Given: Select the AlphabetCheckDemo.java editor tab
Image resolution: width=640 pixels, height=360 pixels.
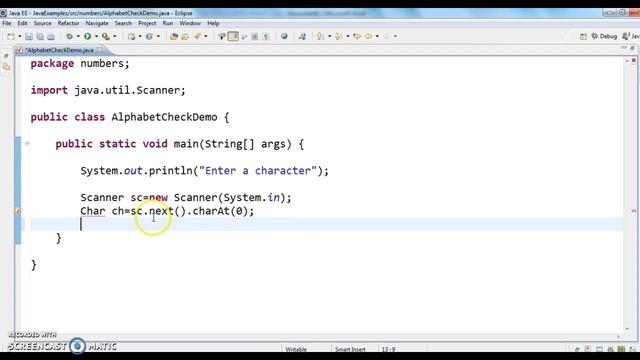Looking at the screenshot, I should coord(59,50).
